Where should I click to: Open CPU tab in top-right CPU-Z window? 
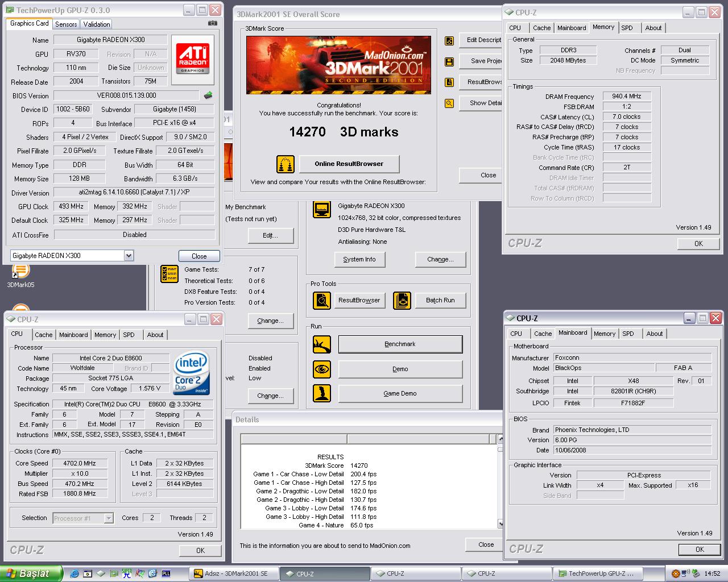pos(515,28)
